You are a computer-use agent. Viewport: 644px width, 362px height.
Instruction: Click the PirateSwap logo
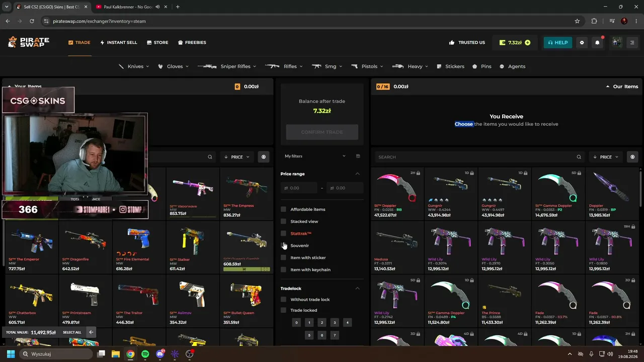pos(29,42)
